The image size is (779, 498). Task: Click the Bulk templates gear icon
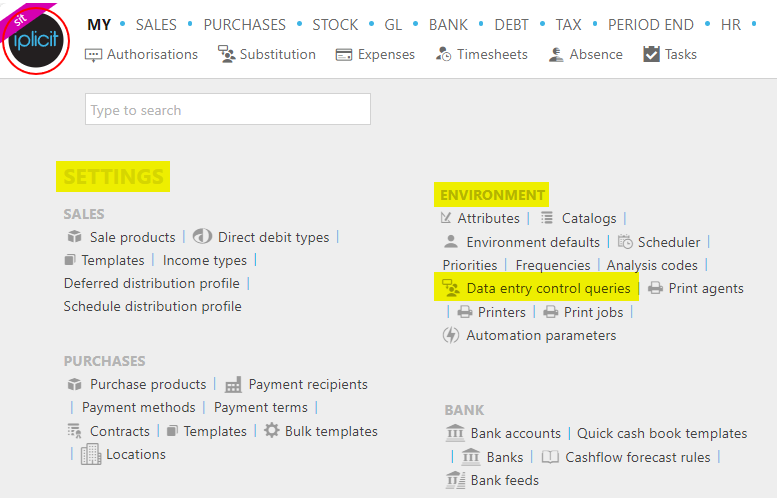point(272,430)
